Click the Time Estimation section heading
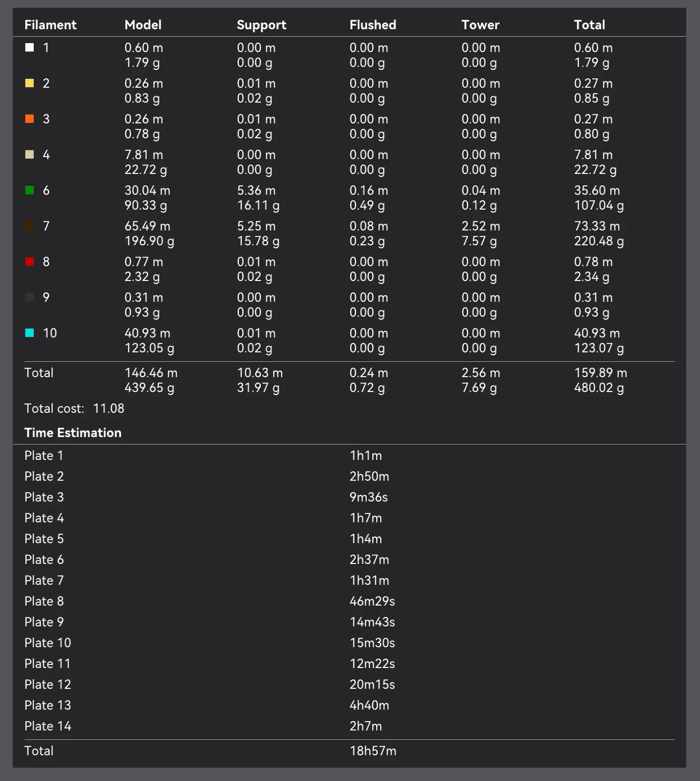 (73, 433)
